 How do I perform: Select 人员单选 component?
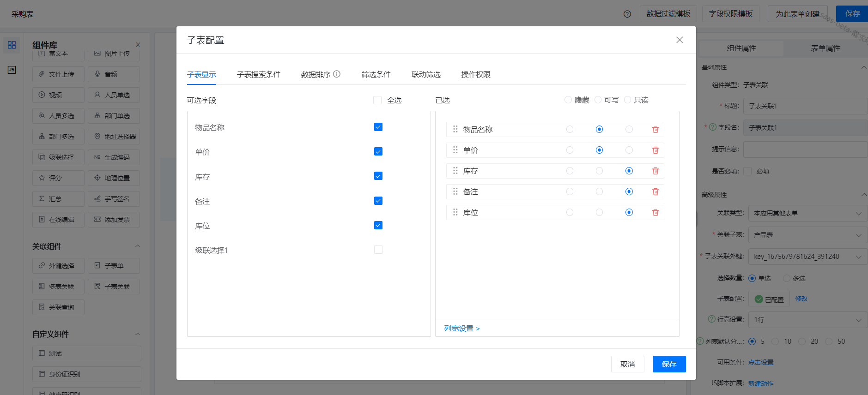click(114, 95)
